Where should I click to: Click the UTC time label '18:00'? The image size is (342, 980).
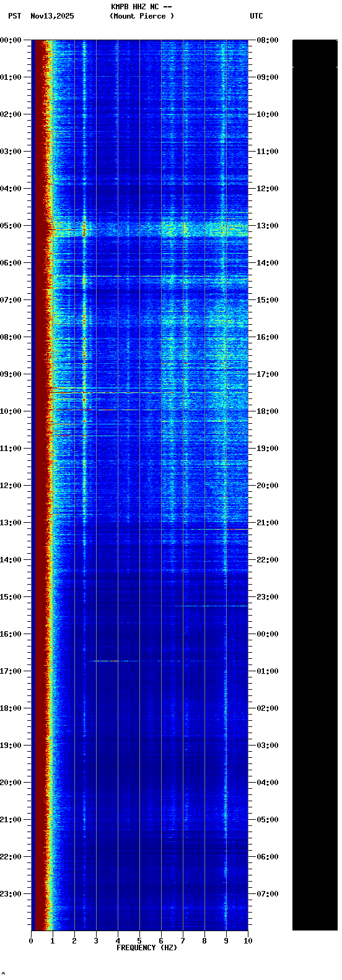click(x=268, y=411)
